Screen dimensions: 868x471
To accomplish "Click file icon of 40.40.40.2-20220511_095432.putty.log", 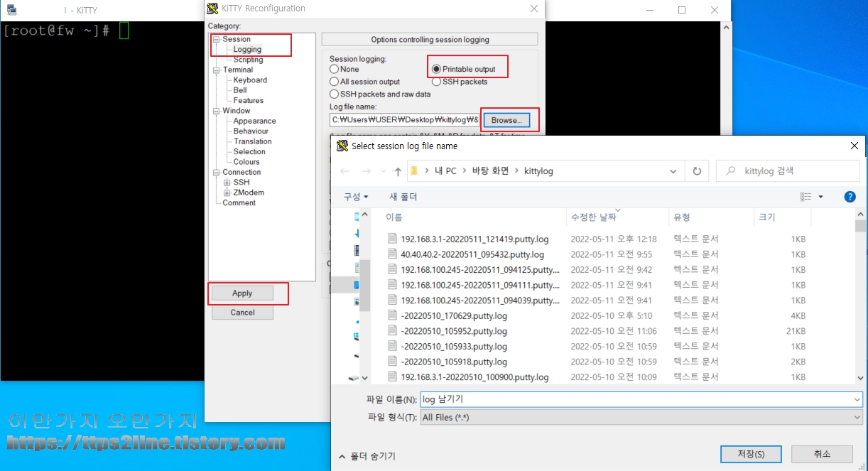I will click(393, 254).
